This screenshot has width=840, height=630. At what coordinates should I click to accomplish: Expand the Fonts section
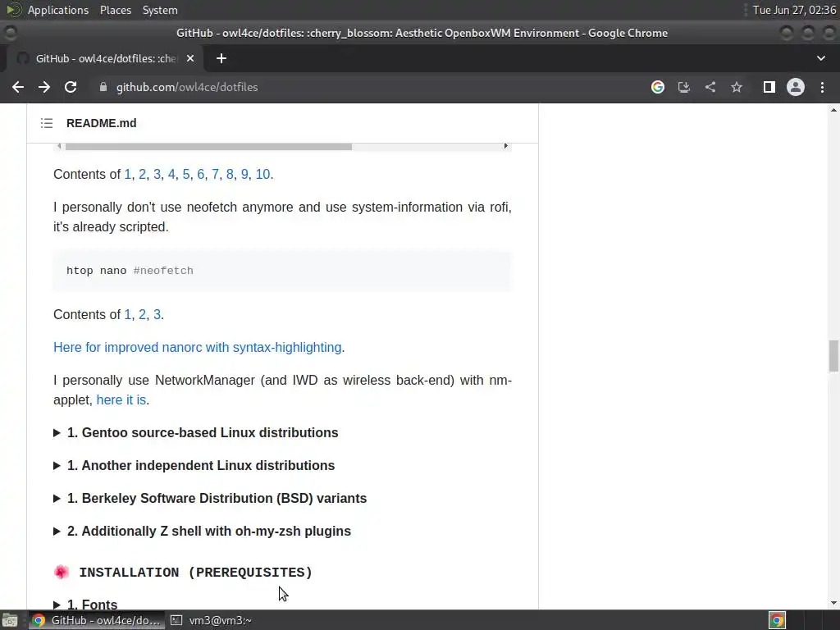click(85, 605)
